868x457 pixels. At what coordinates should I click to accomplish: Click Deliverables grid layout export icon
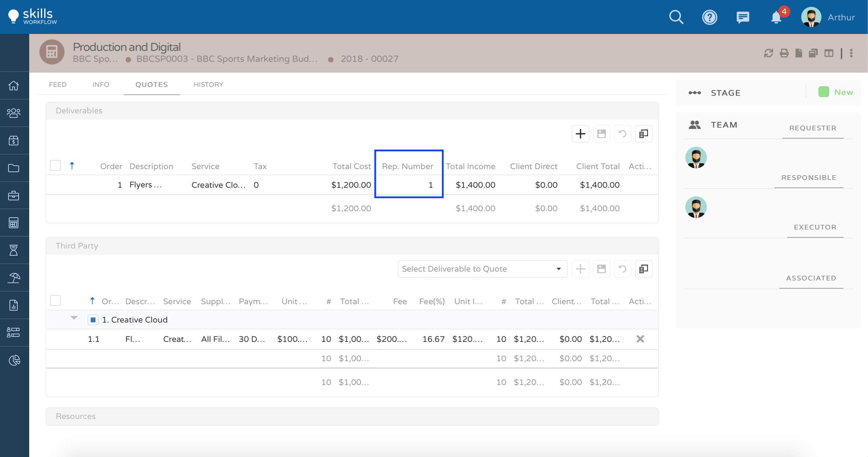pos(644,134)
